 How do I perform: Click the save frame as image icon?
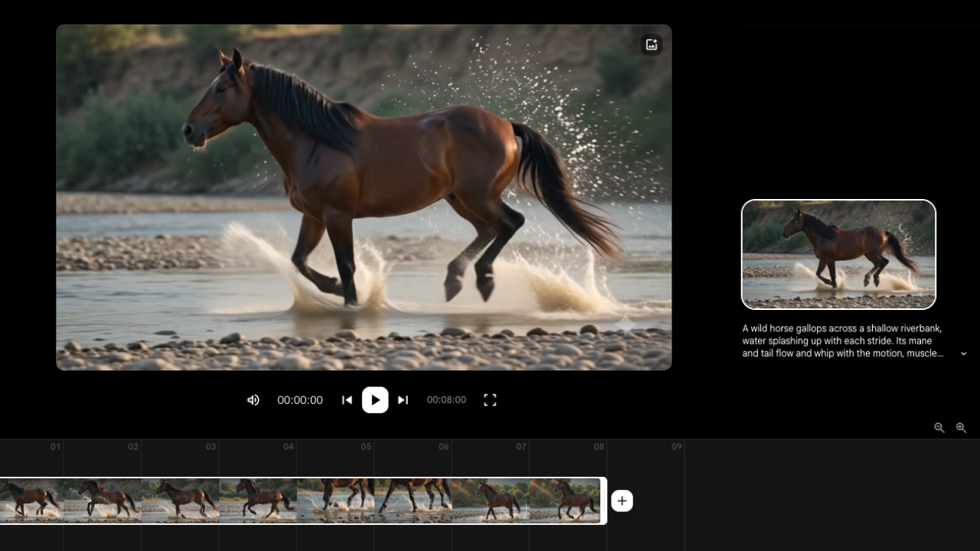point(652,44)
